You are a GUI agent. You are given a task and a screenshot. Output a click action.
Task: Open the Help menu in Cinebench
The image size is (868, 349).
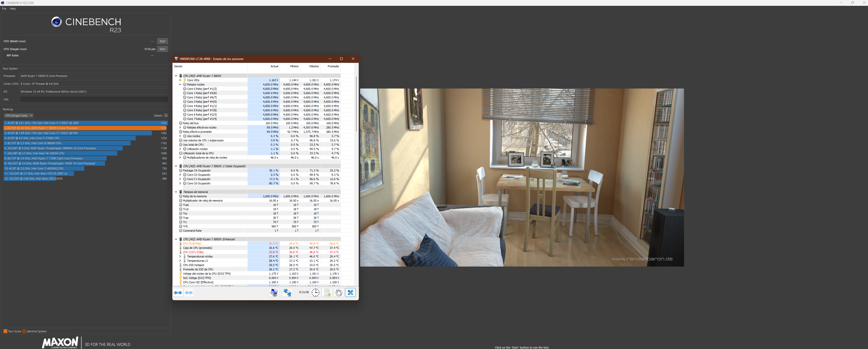(13, 9)
